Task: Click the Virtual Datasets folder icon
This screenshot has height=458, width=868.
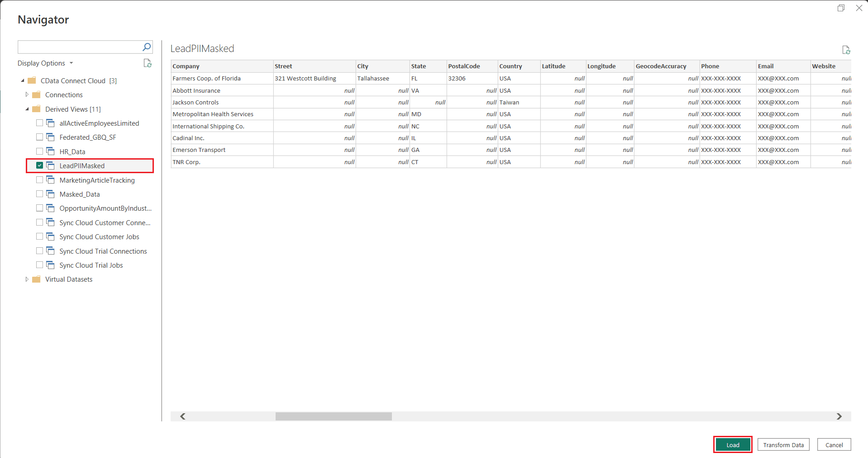Action: [x=37, y=279]
